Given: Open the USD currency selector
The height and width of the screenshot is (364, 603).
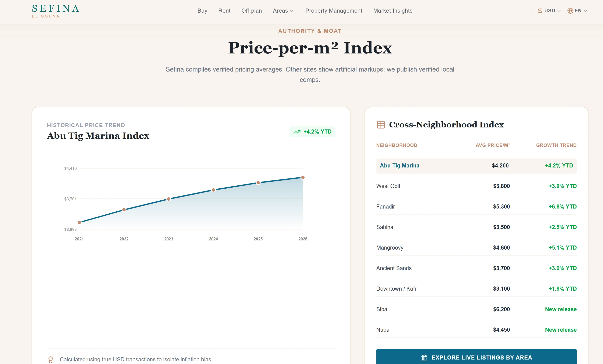Looking at the screenshot, I should (549, 11).
